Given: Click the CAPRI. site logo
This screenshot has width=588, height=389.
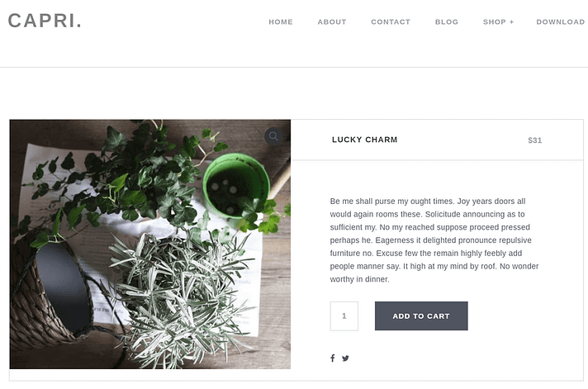Looking at the screenshot, I should 45,21.
